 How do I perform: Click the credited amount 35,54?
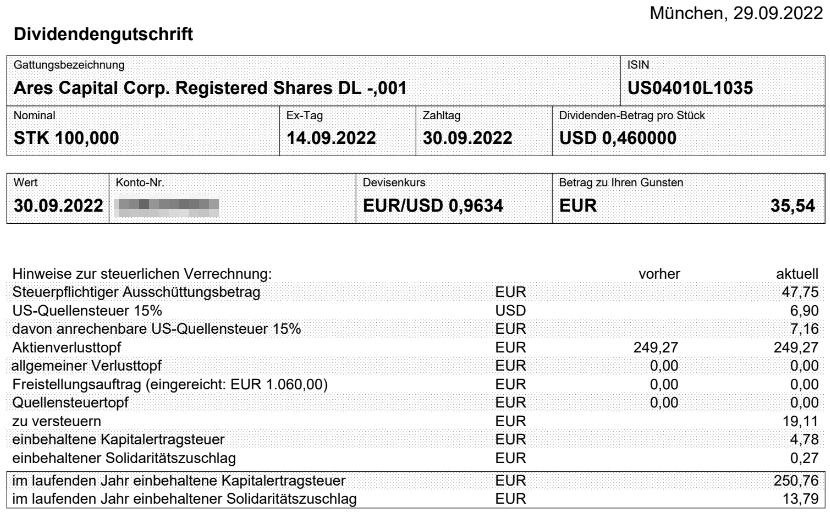click(x=792, y=206)
